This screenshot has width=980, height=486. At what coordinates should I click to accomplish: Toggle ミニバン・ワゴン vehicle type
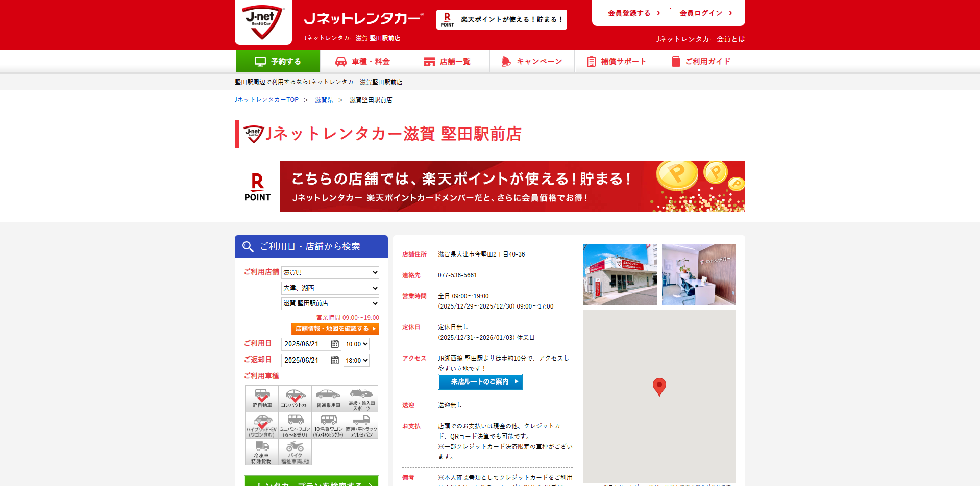click(295, 425)
